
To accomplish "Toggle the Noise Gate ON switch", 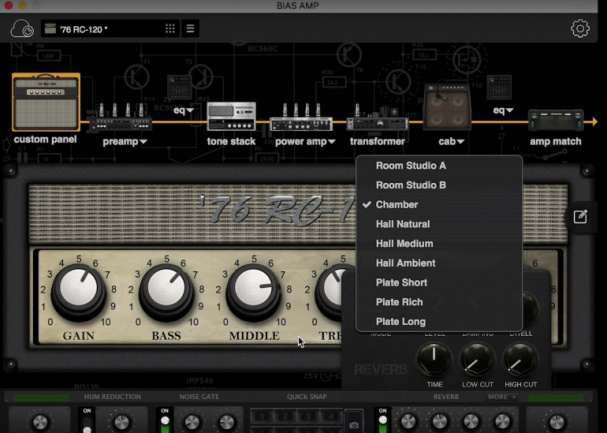I will tap(165, 422).
